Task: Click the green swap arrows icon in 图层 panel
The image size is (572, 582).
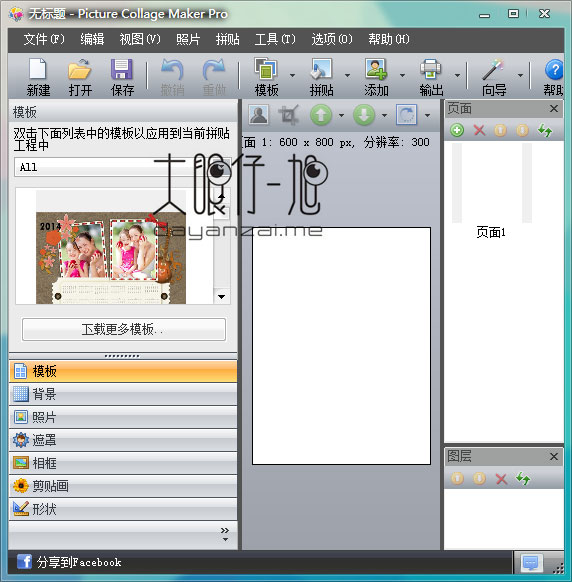Action: point(523,478)
